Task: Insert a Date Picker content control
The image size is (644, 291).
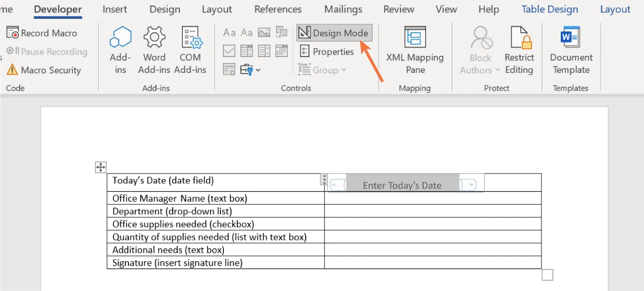Action: pos(281,51)
